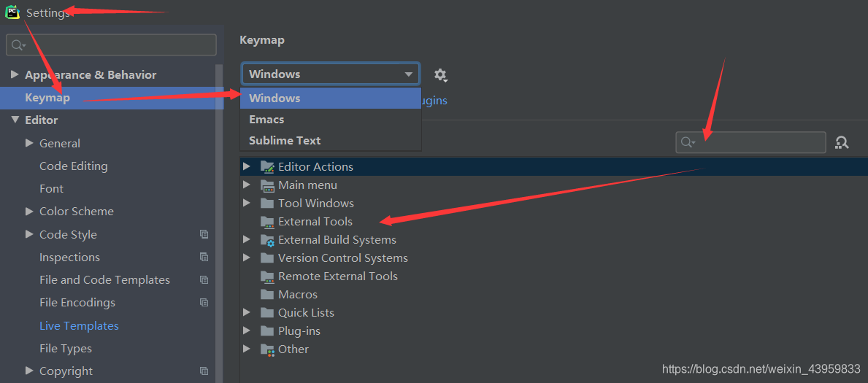Select the External Tools row label

(x=315, y=221)
